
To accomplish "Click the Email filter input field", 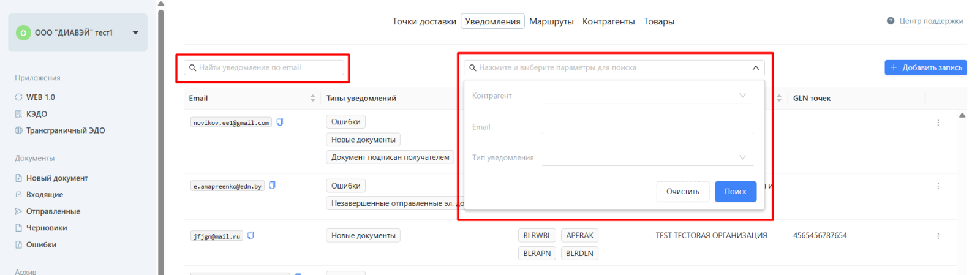I will point(647,127).
